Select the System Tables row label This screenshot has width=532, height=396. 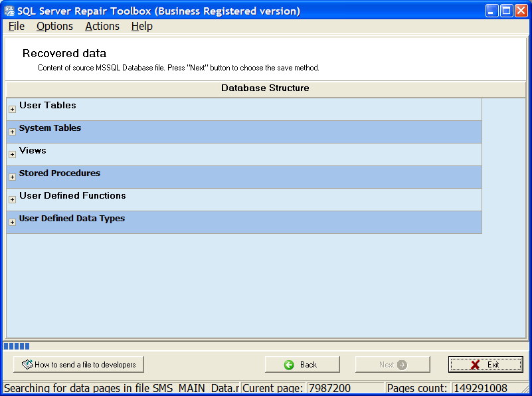click(50, 128)
